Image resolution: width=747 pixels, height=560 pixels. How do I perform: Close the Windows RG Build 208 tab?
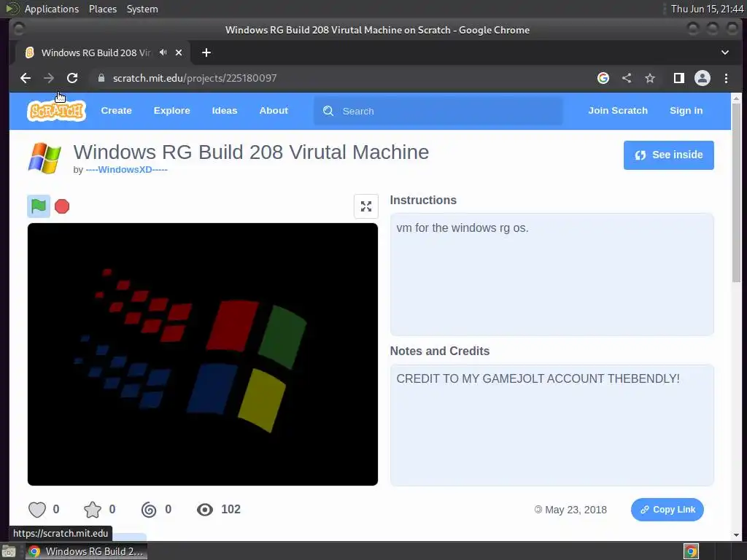point(179,52)
